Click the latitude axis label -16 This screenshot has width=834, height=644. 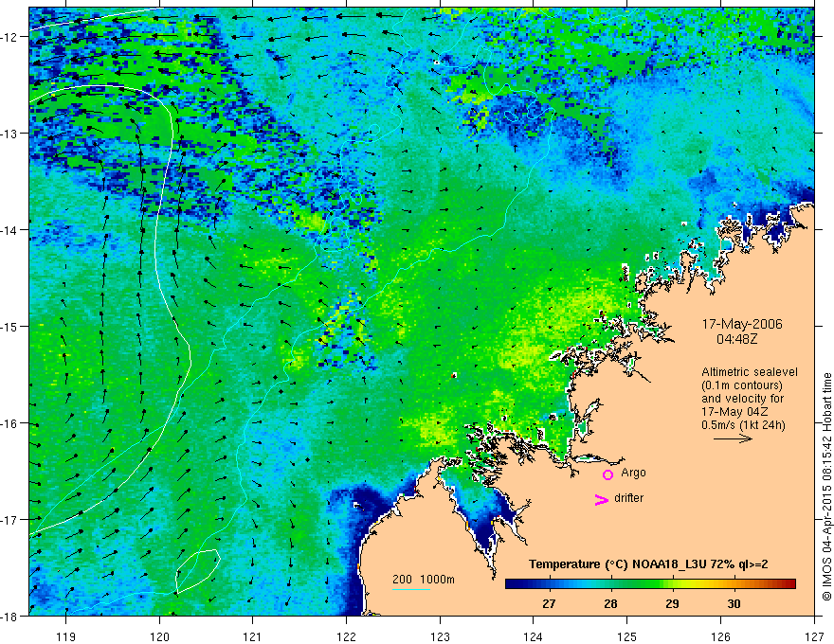click(10, 423)
